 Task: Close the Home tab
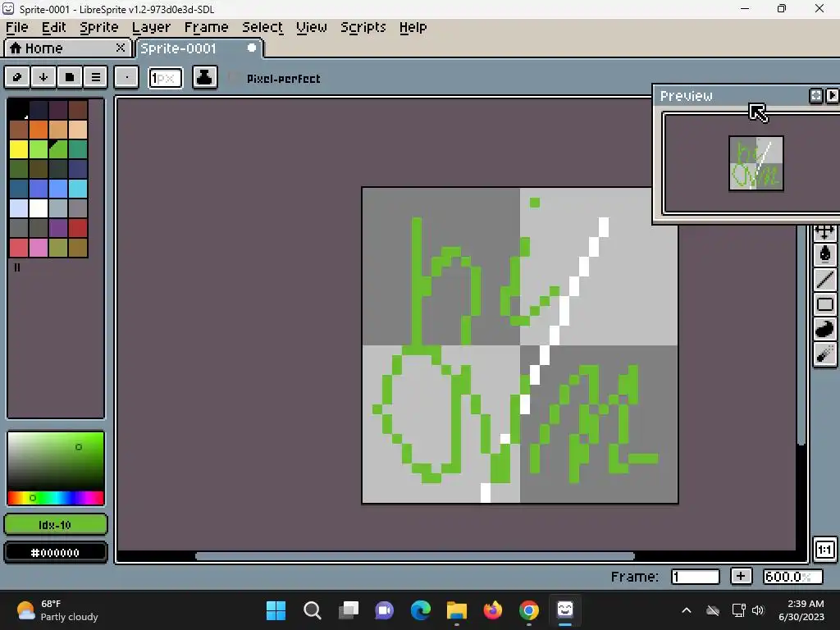[121, 48]
